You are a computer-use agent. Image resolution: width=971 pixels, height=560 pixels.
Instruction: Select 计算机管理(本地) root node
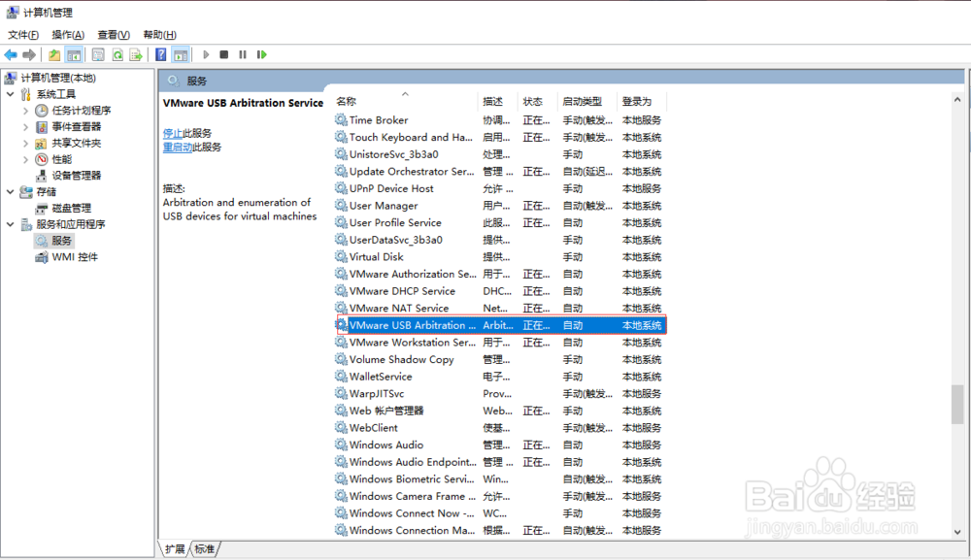point(58,78)
